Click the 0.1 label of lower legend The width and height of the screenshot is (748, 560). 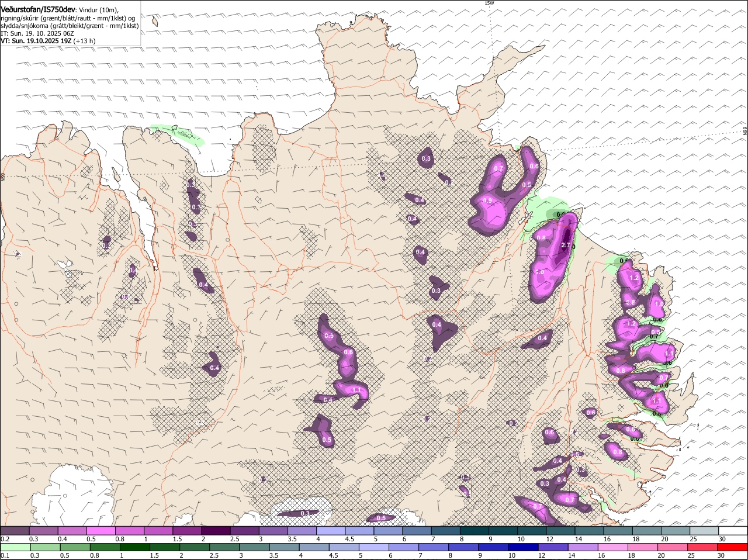(5, 555)
